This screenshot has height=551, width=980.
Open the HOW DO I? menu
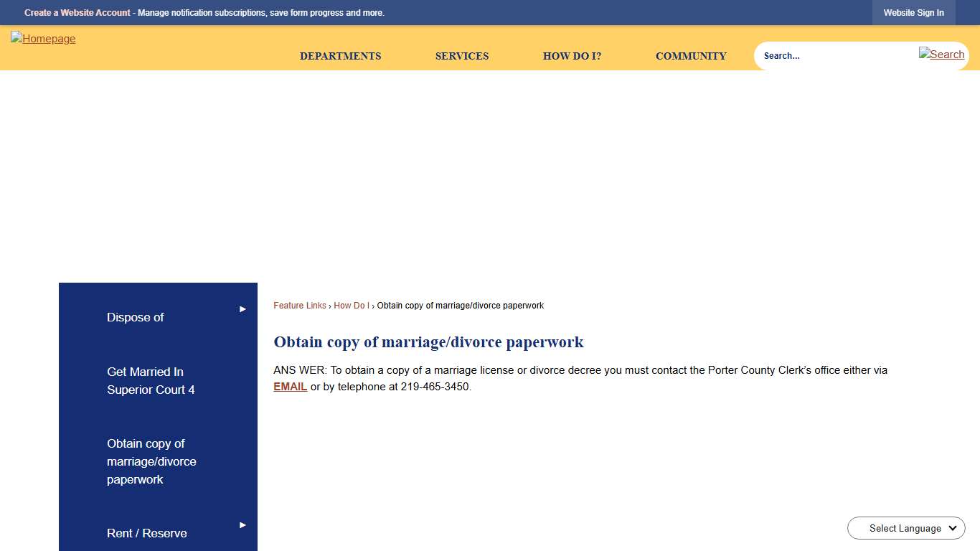coord(572,56)
